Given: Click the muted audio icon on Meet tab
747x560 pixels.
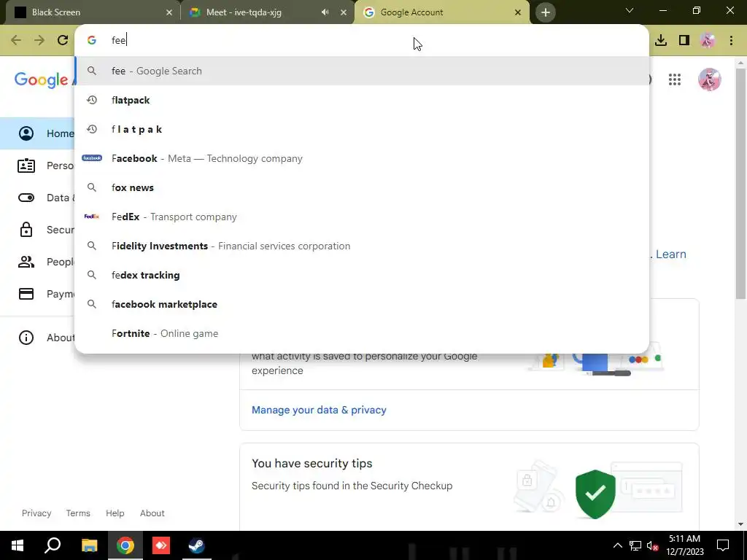Looking at the screenshot, I should pyautogui.click(x=325, y=12).
